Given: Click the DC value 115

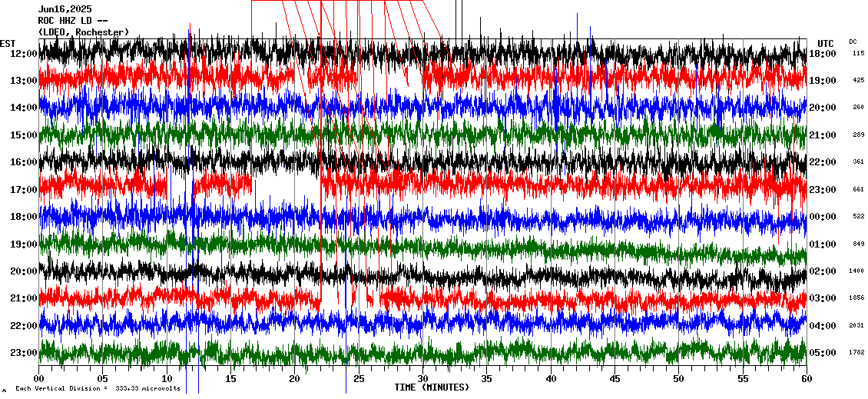Looking at the screenshot, I should (859, 53).
